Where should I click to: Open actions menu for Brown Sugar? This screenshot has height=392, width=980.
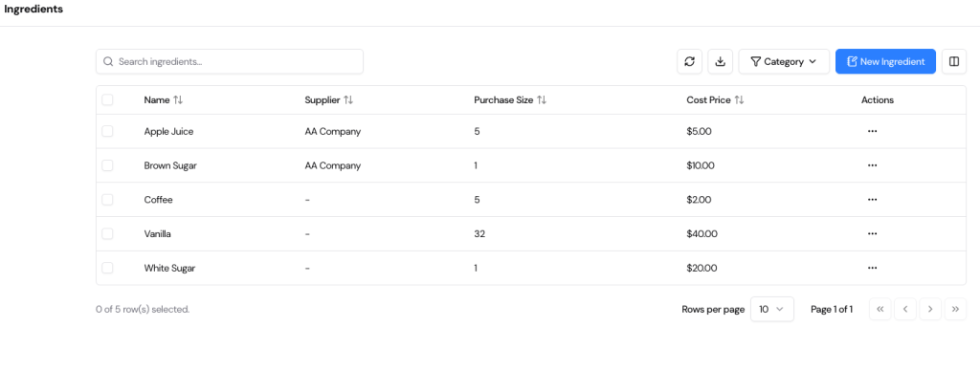(x=872, y=165)
